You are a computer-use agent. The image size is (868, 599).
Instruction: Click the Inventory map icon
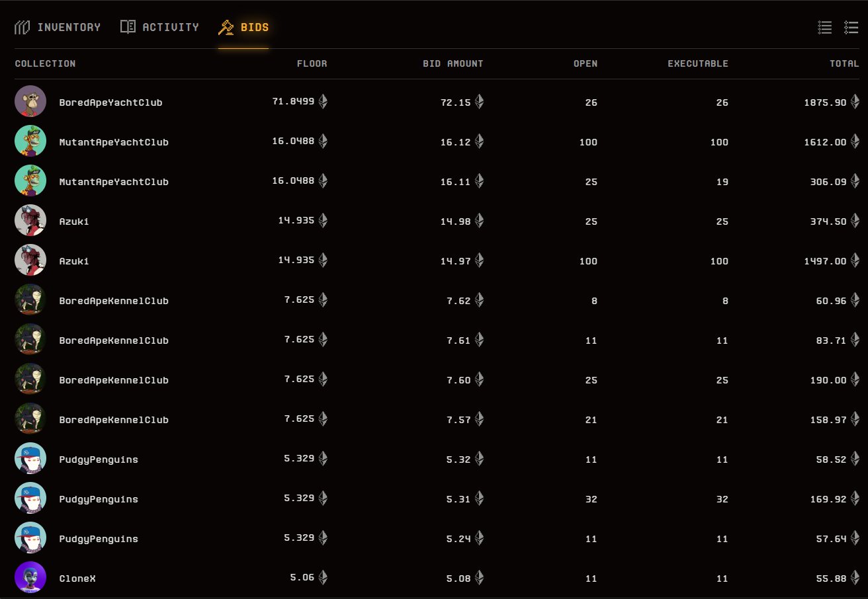point(22,27)
